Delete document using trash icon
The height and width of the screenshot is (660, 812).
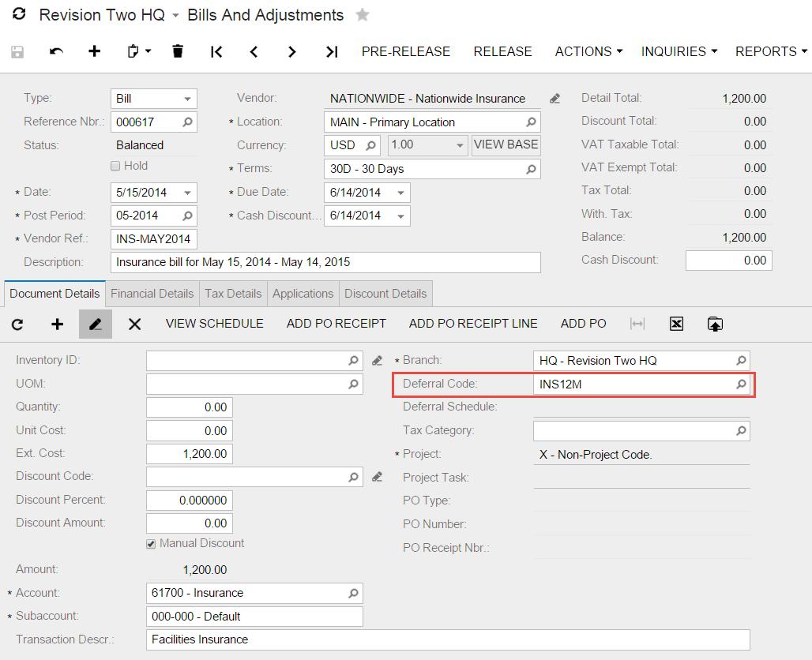coord(178,51)
